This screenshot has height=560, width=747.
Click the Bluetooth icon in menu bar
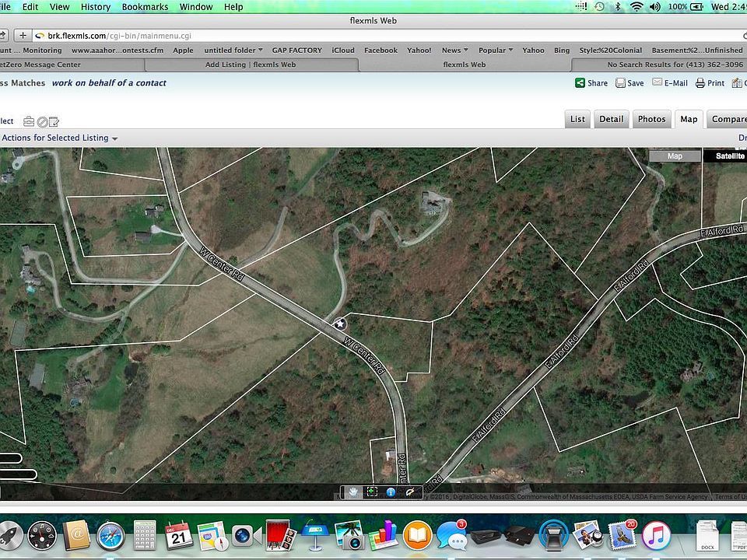tap(618, 7)
